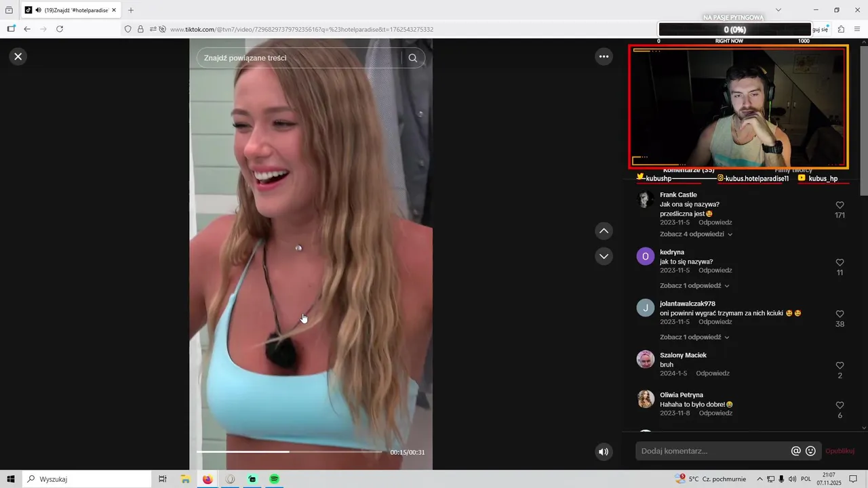The image size is (868, 488).
Task: Click the Opublikuj post button
Action: (840, 451)
